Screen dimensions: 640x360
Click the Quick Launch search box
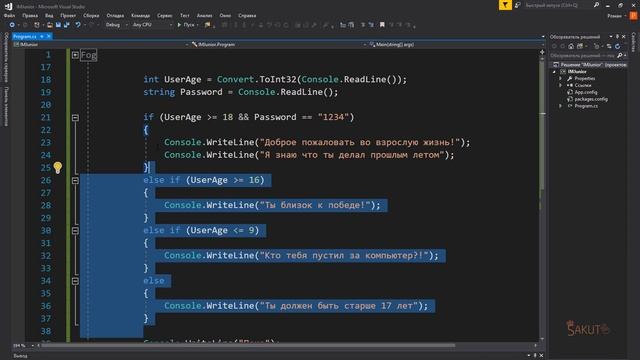coord(558,5)
